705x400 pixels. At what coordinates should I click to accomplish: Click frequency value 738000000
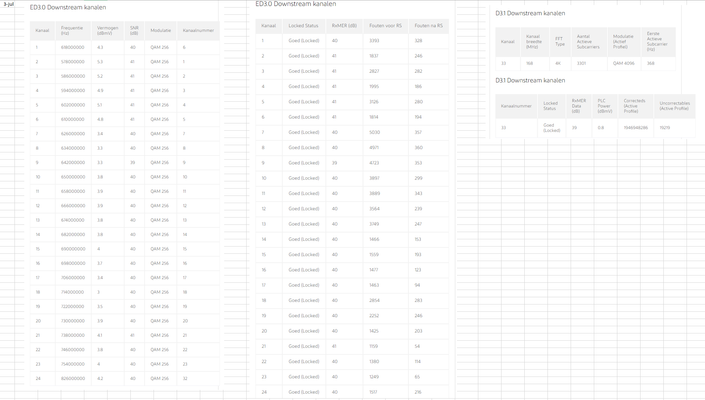(73, 335)
